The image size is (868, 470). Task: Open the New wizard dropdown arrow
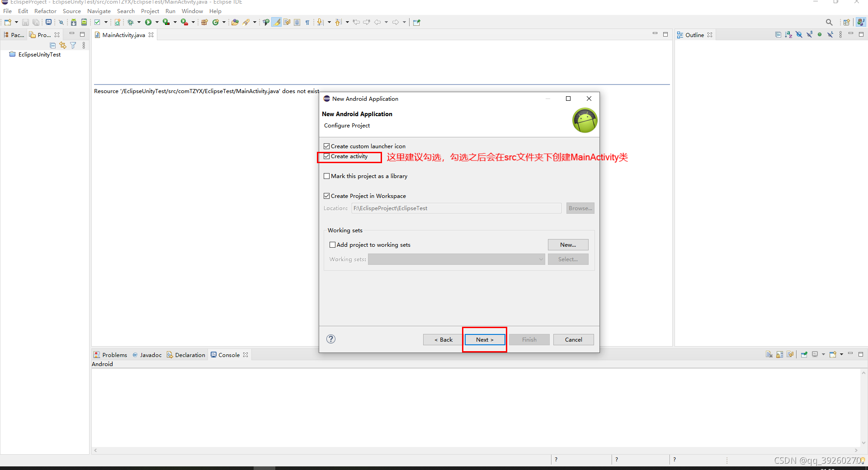click(16, 22)
